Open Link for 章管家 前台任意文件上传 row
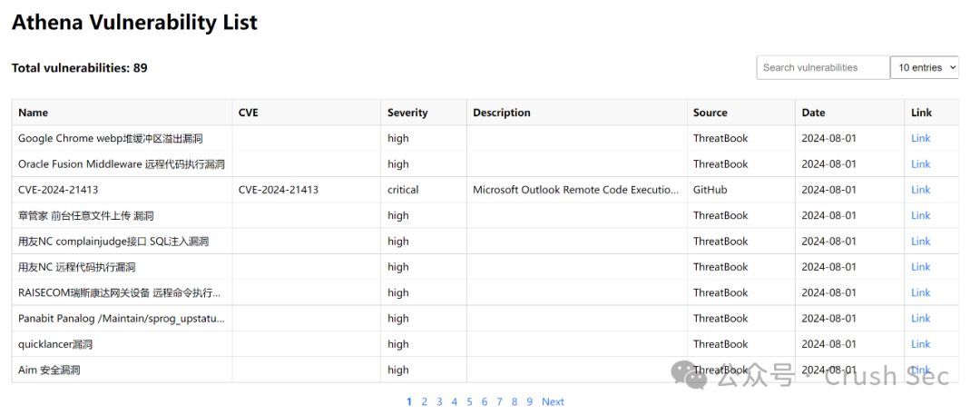This screenshot has width=980, height=415. pyautogui.click(x=921, y=215)
